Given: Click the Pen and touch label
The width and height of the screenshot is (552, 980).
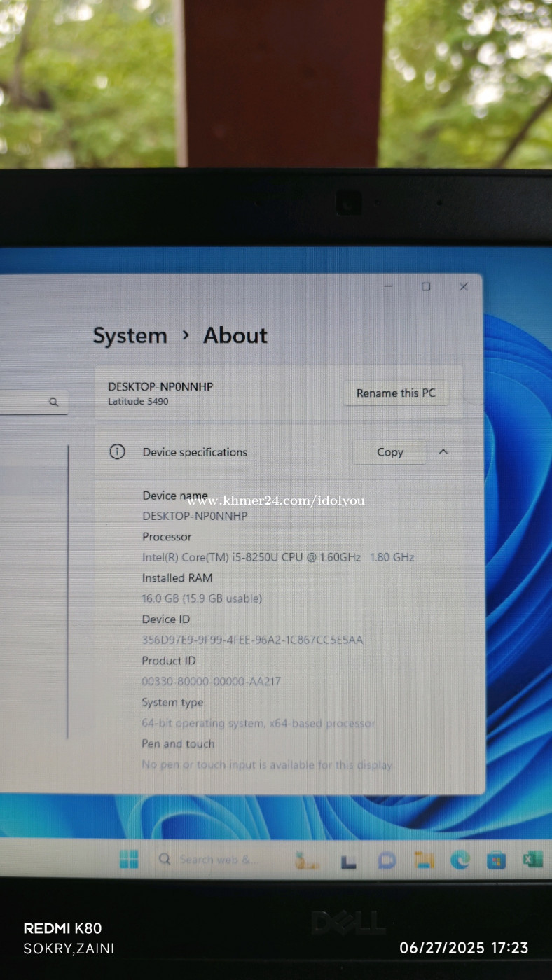Looking at the screenshot, I should click(178, 744).
